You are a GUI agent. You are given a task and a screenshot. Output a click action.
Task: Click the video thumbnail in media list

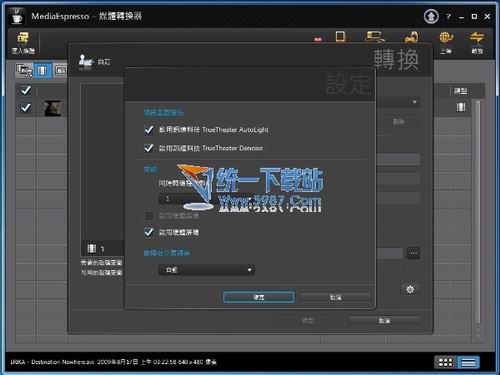[x=53, y=108]
